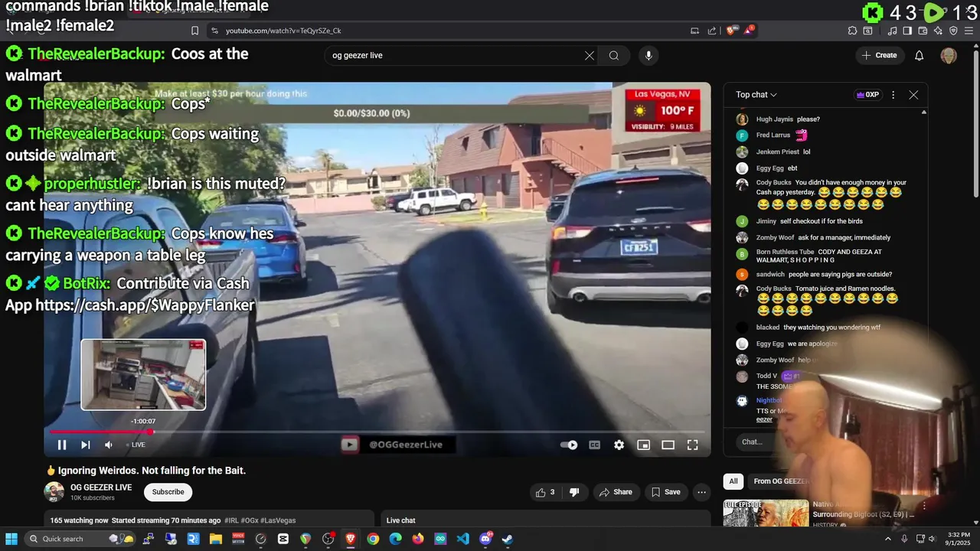Select the From OG GEEZER chip

coord(781,481)
